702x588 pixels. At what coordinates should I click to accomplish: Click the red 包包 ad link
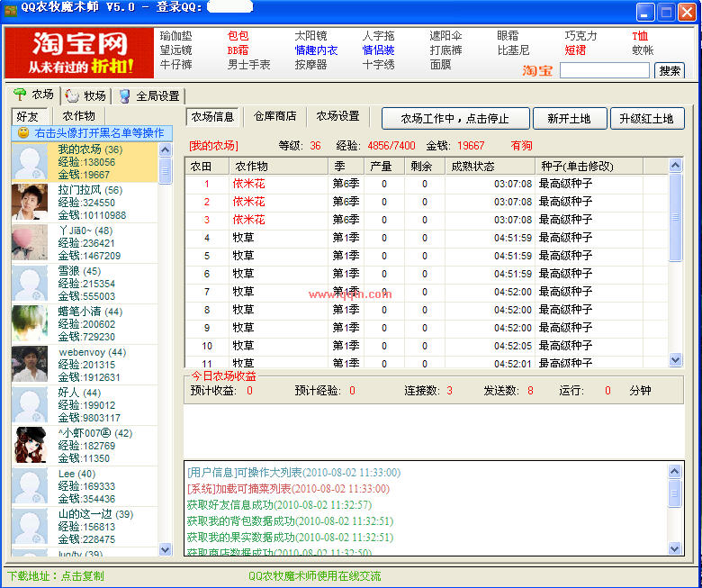[x=238, y=36]
